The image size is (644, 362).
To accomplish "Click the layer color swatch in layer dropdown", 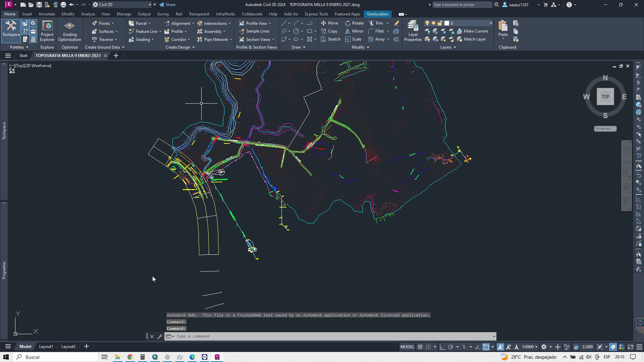I will (447, 23).
